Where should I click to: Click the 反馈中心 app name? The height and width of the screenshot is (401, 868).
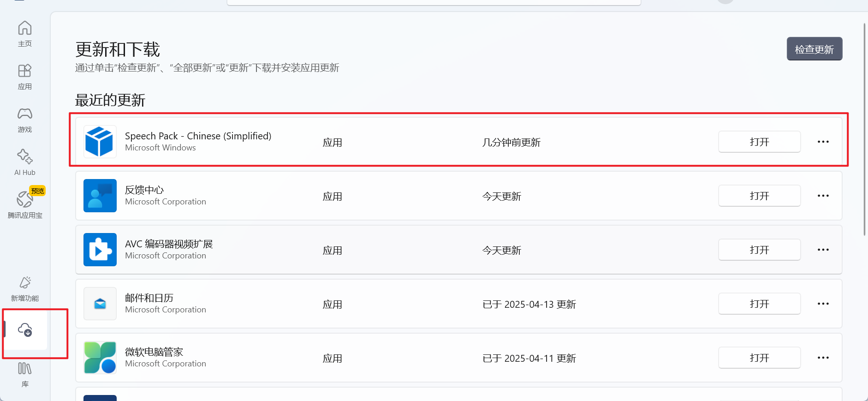(x=144, y=190)
